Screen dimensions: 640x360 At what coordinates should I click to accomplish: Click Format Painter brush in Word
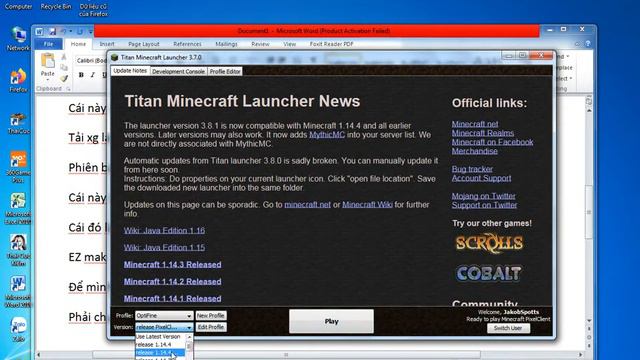(x=64, y=78)
